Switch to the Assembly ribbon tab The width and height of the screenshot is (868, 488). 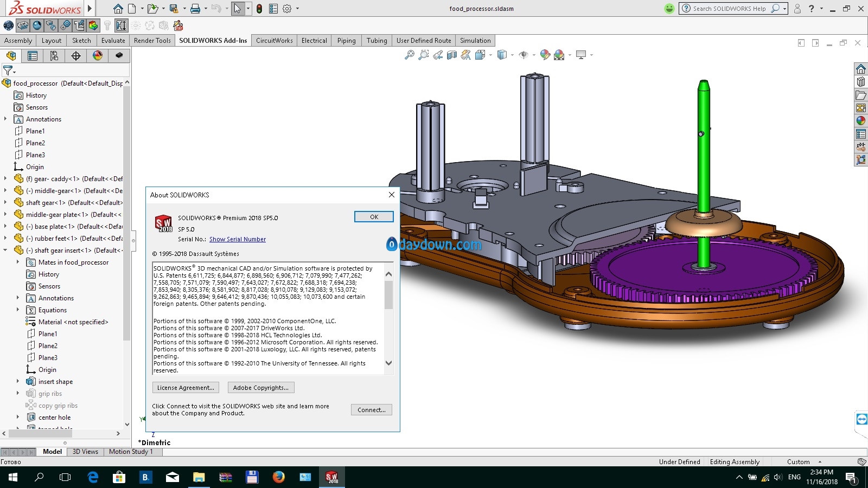18,41
